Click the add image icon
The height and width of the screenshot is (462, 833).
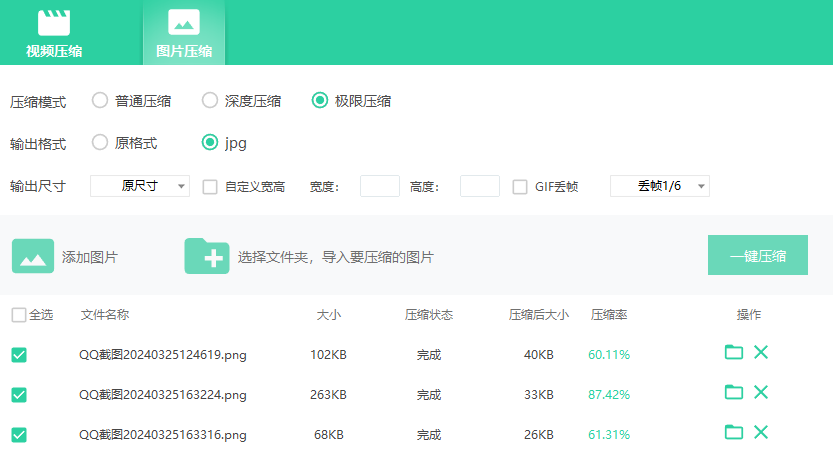click(33, 256)
